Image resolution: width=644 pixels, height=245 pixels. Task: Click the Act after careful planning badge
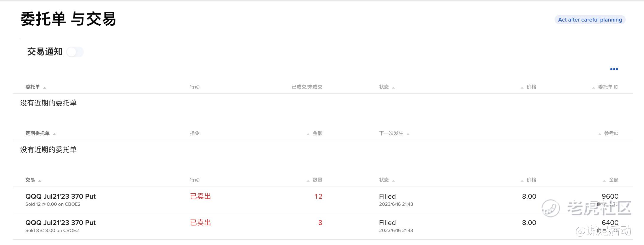tap(590, 20)
